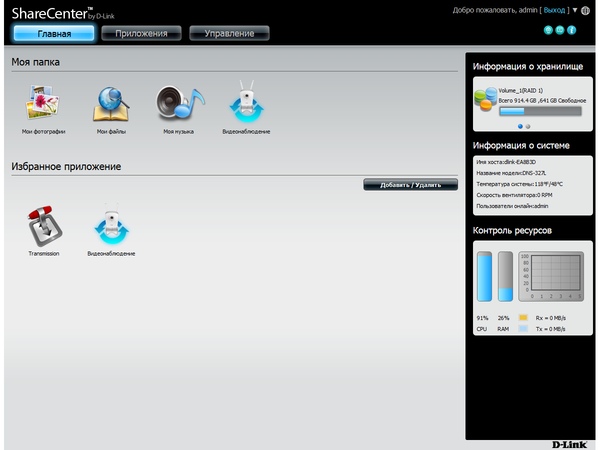
Task: Click the Rx = 0 MB/s value
Action: pyautogui.click(x=551, y=318)
